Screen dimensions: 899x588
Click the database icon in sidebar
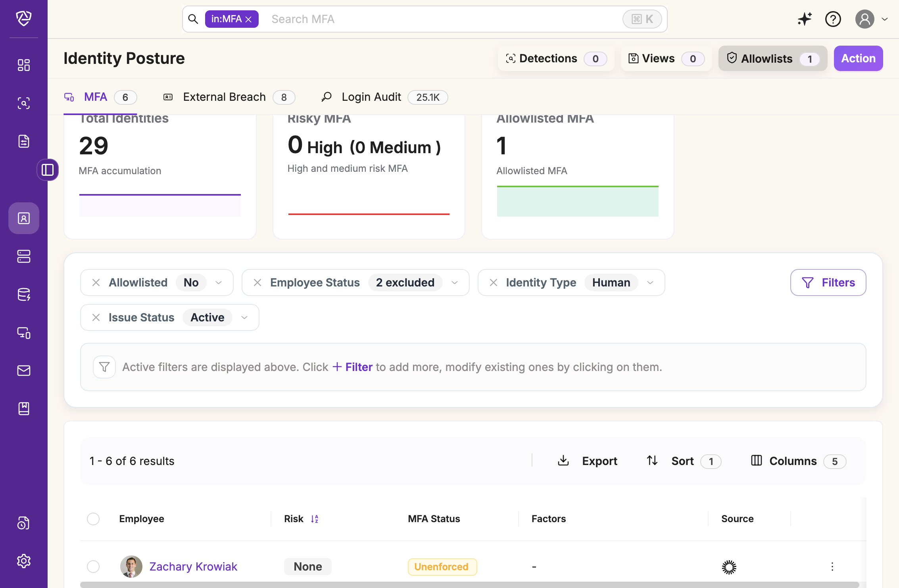24,294
